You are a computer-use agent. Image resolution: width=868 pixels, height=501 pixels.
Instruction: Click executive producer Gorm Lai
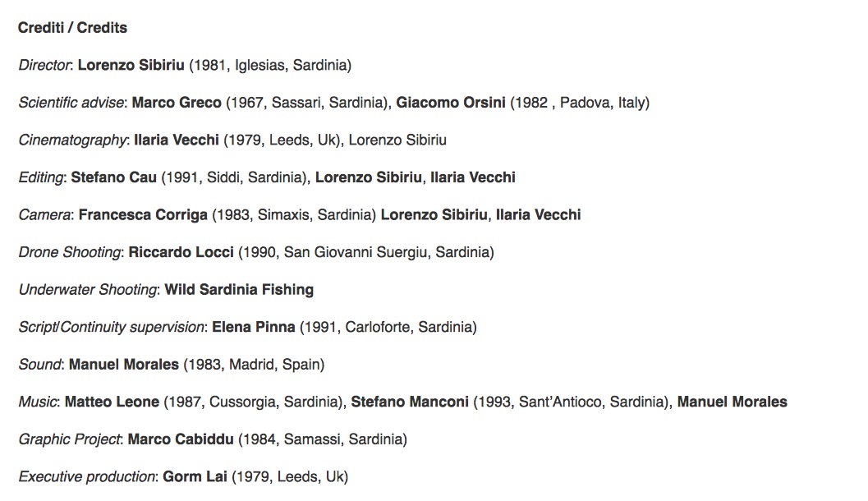click(195, 476)
